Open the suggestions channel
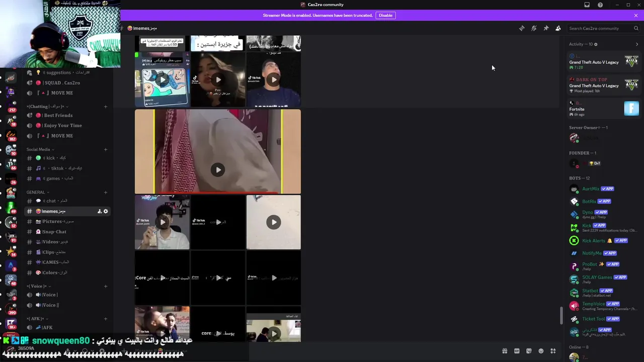The height and width of the screenshot is (362, 644). (x=68, y=72)
